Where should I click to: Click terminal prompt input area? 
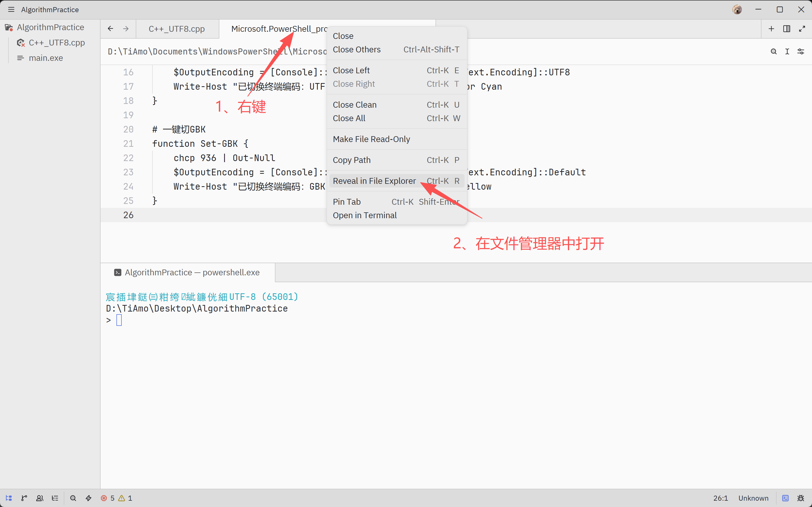click(x=119, y=320)
